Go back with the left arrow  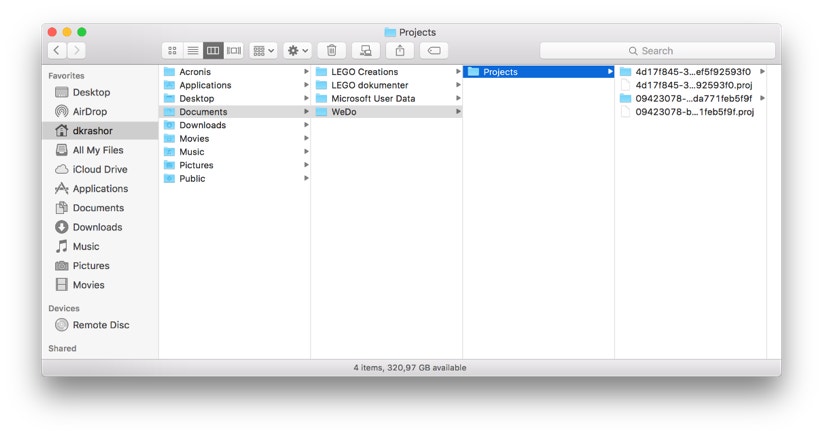coord(57,50)
